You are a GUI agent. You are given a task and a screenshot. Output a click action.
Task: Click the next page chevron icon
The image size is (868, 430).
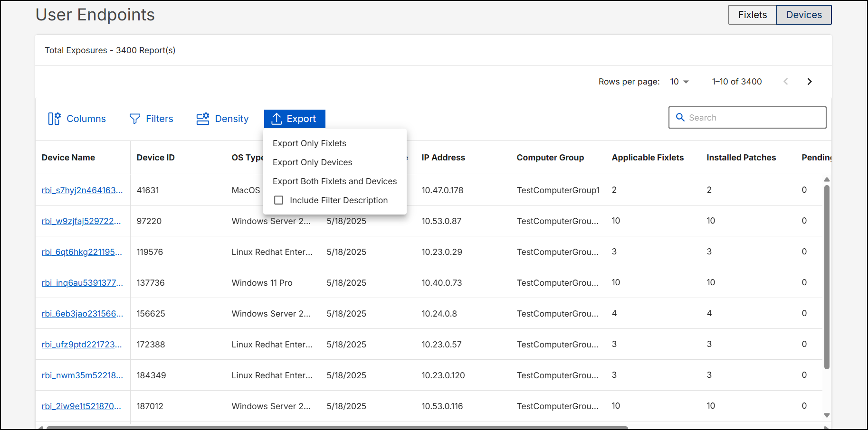point(809,81)
